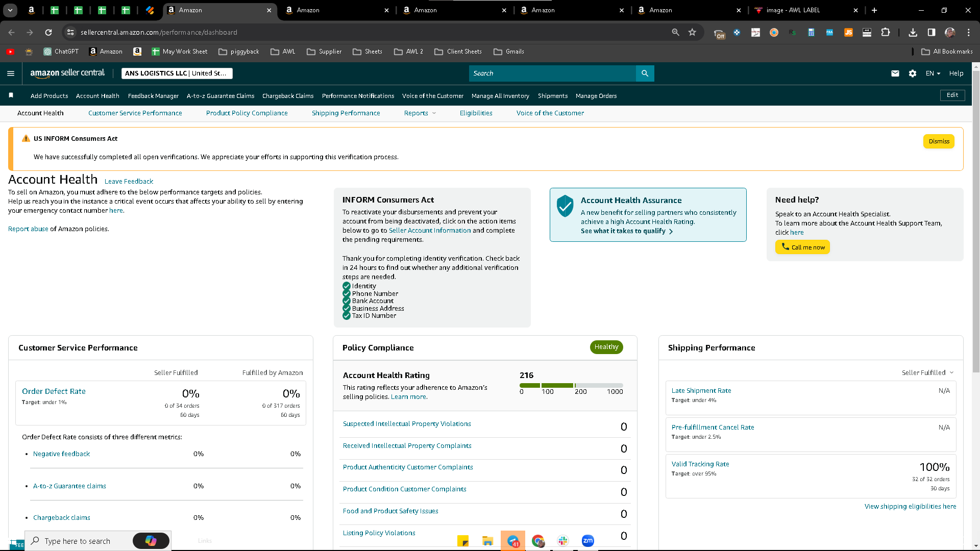
Task: Select Feedback Manager in the favorites bar
Action: pyautogui.click(x=153, y=96)
